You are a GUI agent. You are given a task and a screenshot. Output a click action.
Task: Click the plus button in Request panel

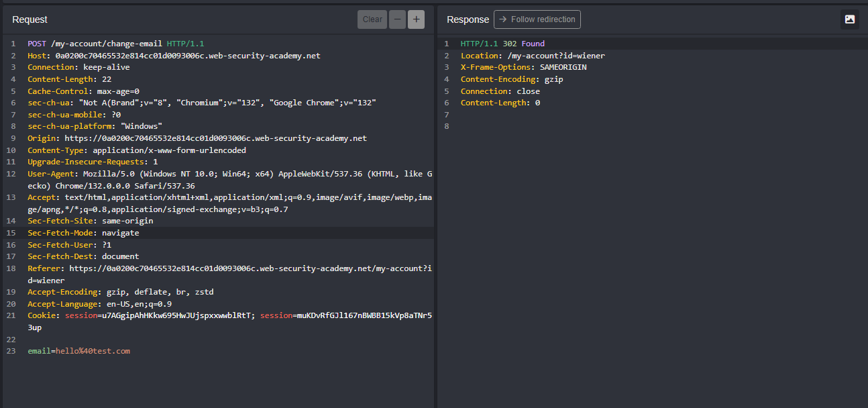(416, 19)
